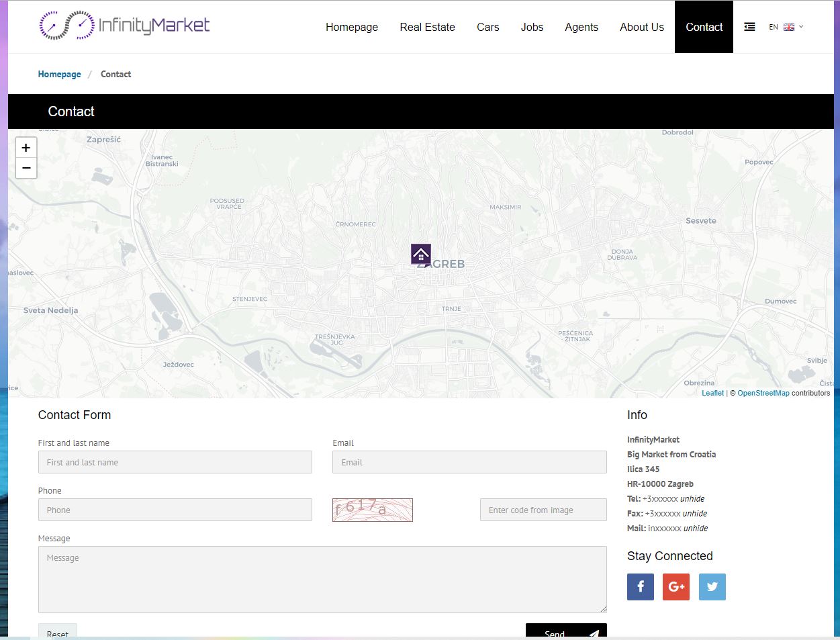Click the house marker on the map
The image size is (840, 640).
(x=421, y=254)
